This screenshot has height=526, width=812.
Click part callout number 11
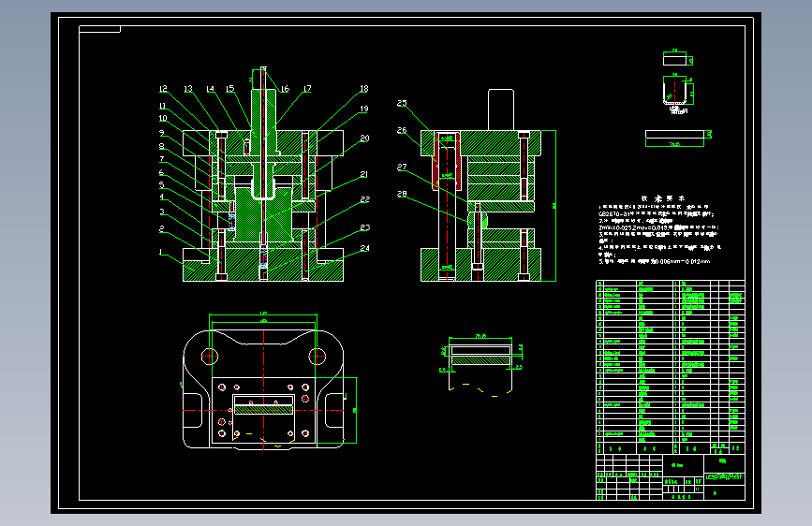coord(163,106)
